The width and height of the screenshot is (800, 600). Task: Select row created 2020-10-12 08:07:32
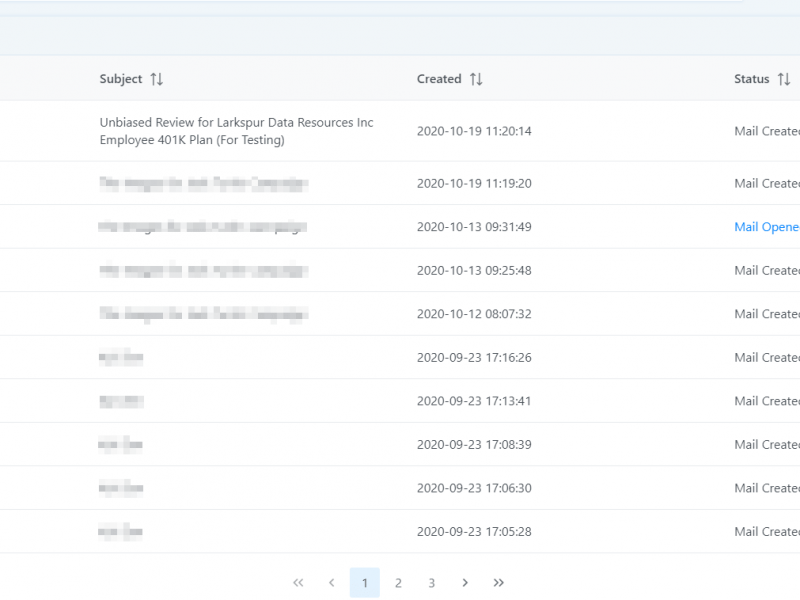474,314
